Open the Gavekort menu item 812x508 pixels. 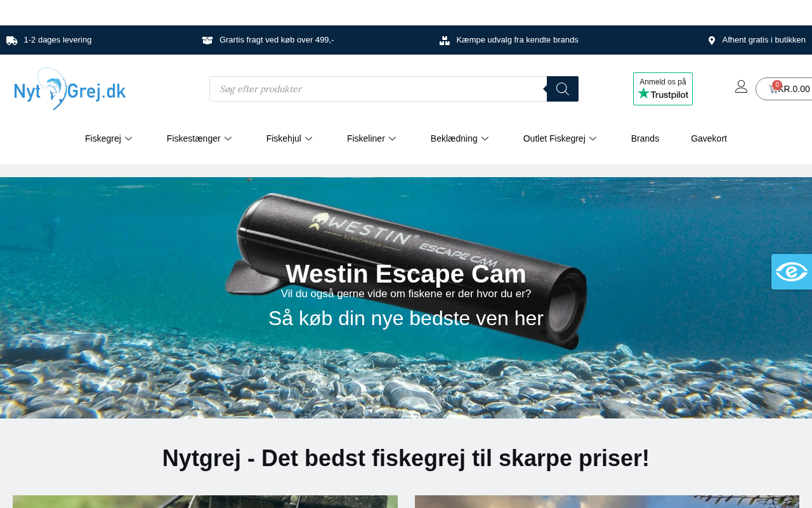(709, 138)
